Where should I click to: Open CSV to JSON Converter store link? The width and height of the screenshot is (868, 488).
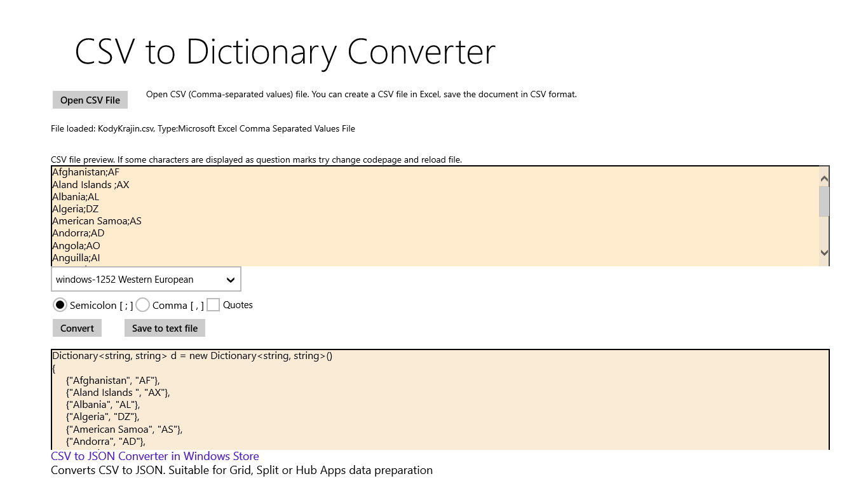pos(155,456)
